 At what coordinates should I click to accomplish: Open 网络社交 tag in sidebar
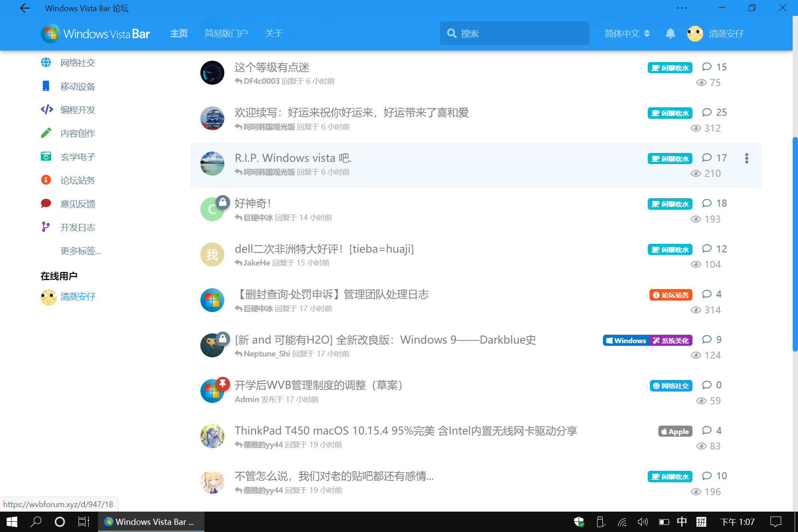[78, 63]
